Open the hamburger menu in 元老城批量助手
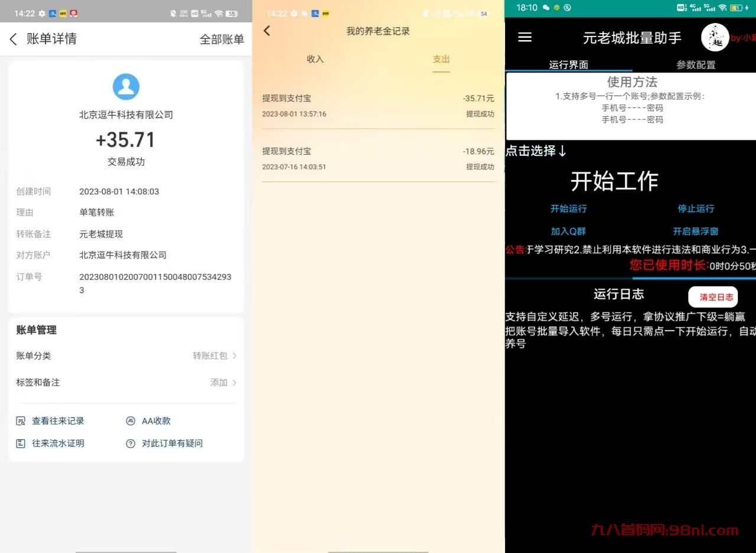 [524, 37]
